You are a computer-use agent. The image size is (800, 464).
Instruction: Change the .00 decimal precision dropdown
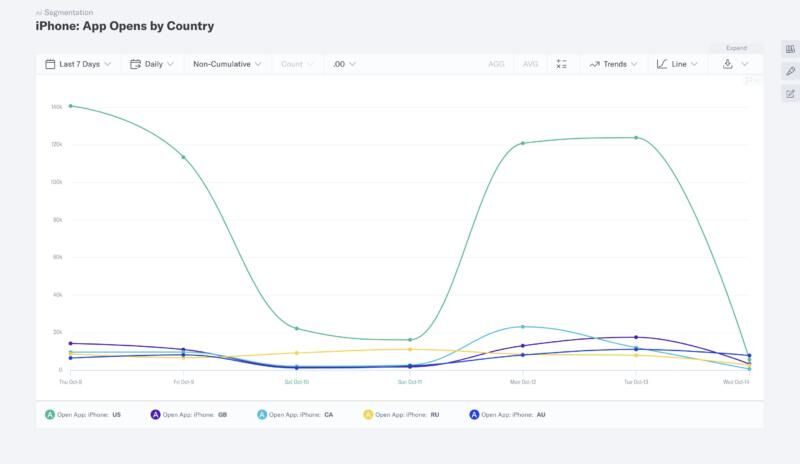(344, 64)
